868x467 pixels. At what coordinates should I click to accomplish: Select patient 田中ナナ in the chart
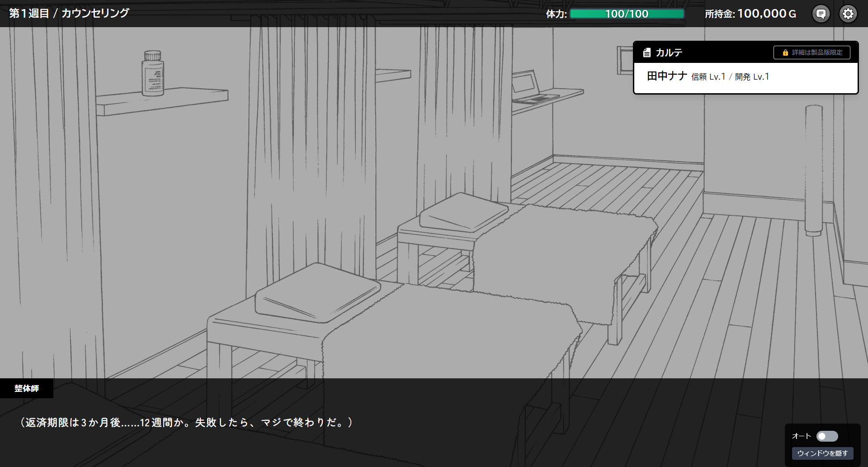click(x=667, y=76)
